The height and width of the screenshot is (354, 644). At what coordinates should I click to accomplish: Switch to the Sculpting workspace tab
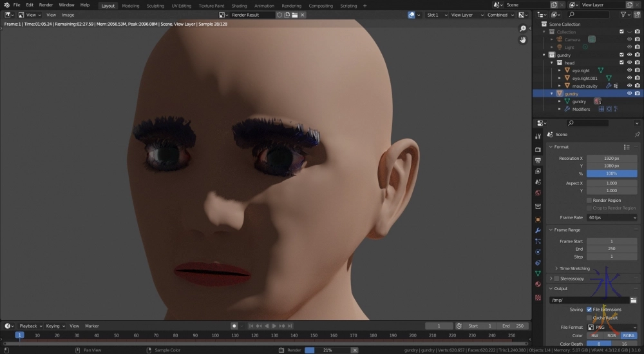pyautogui.click(x=155, y=6)
